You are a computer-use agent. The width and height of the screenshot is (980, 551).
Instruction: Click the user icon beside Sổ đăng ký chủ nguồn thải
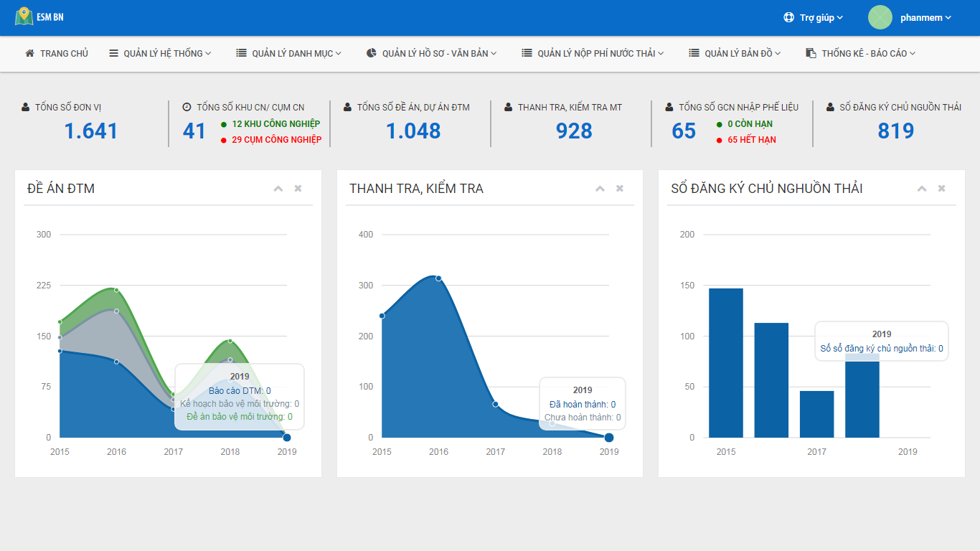pyautogui.click(x=829, y=107)
